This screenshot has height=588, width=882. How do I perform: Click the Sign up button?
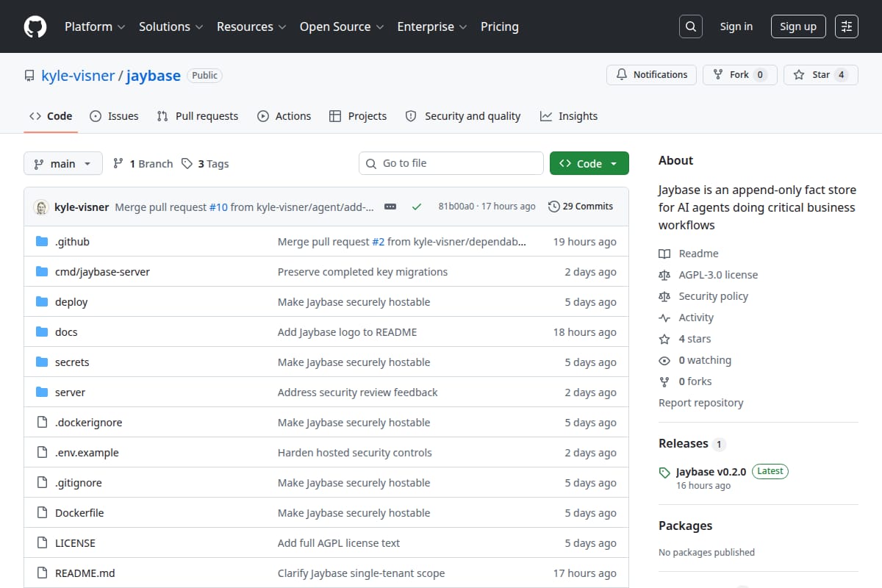[798, 26]
